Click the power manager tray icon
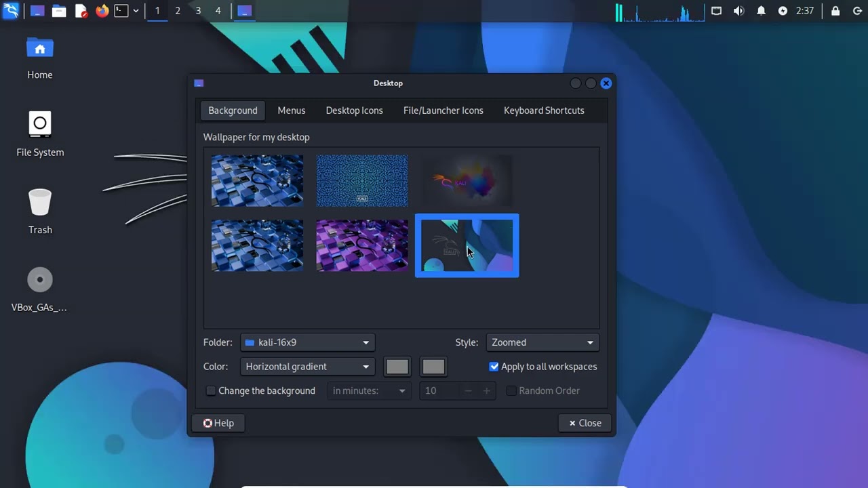This screenshot has width=868, height=488. click(783, 11)
